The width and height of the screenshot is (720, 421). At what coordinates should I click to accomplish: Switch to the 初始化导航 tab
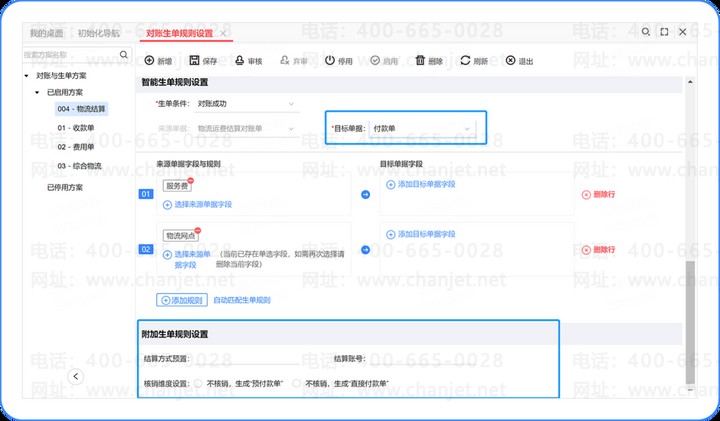point(98,34)
